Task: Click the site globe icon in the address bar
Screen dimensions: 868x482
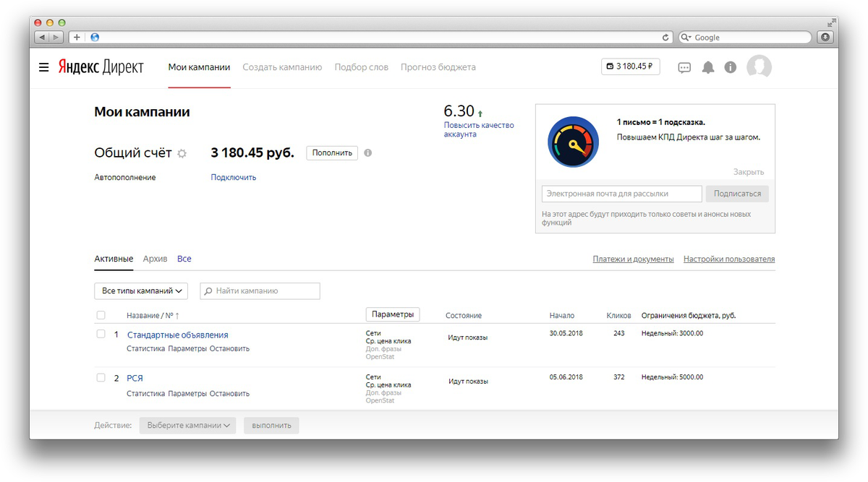Action: [95, 37]
